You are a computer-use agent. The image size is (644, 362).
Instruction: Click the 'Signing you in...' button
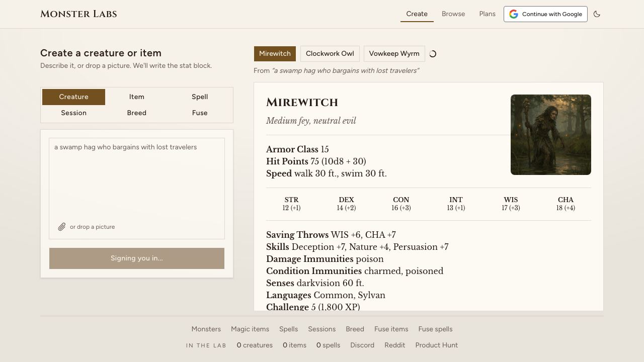[137, 258]
